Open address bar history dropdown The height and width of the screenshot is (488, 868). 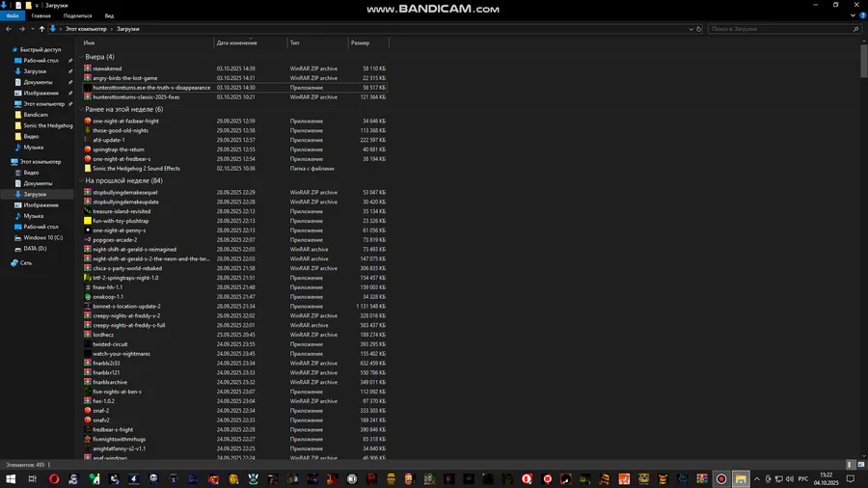[691, 29]
